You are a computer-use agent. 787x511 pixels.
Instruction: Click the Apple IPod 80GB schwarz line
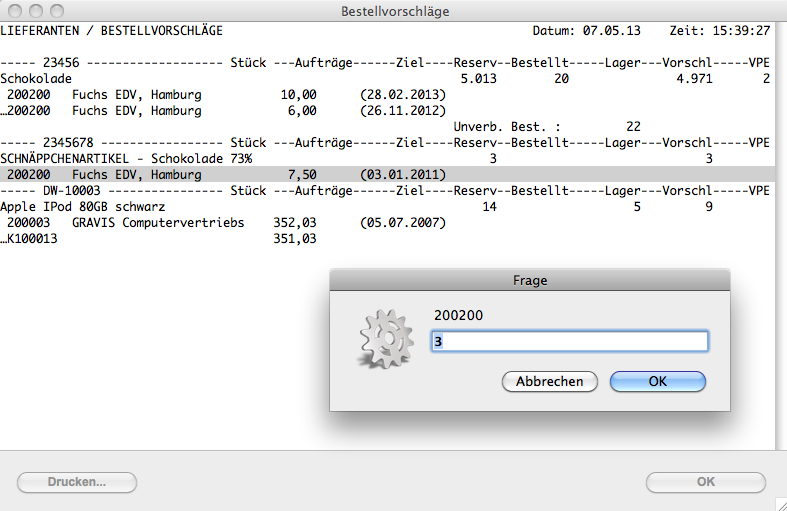coord(85,207)
